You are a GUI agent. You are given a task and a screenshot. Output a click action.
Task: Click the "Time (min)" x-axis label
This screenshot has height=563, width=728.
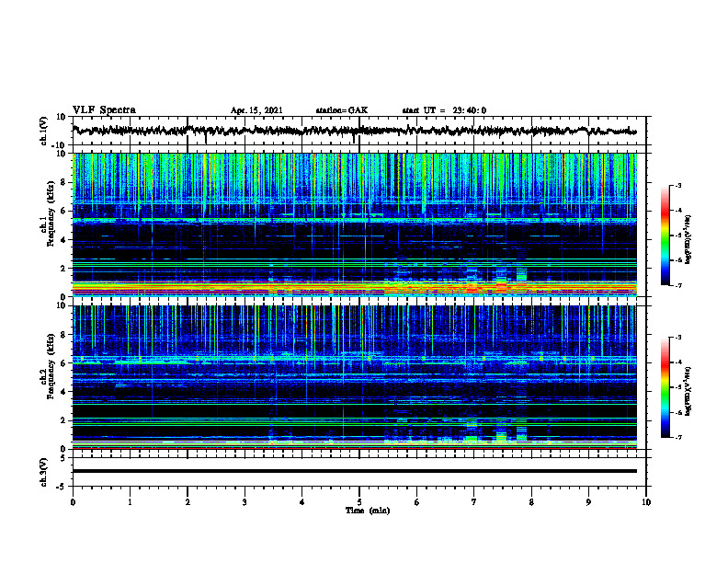coord(368,511)
